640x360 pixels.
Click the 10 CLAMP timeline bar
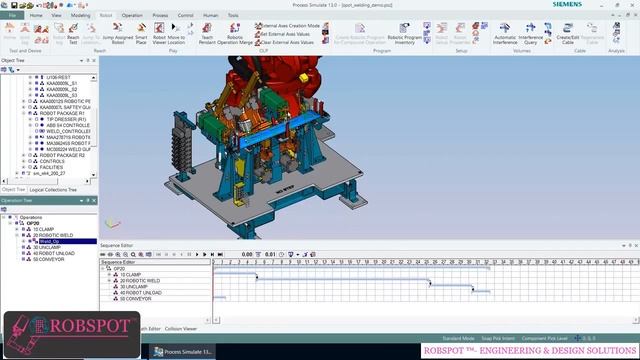click(235, 273)
